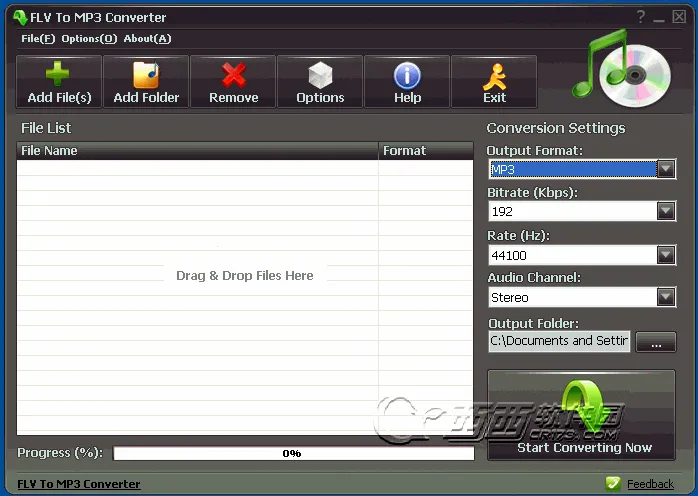The width and height of the screenshot is (698, 496).
Task: Click the help question mark in title bar
Action: click(640, 17)
